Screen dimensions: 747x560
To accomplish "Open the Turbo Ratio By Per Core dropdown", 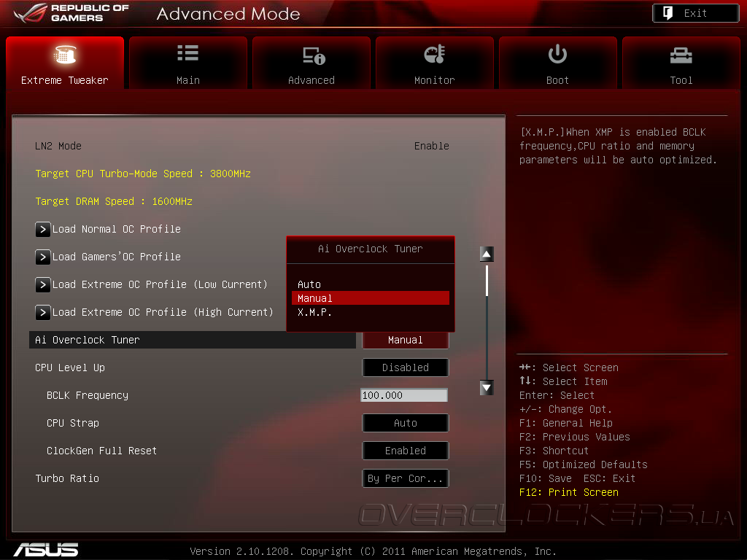I will tap(406, 478).
